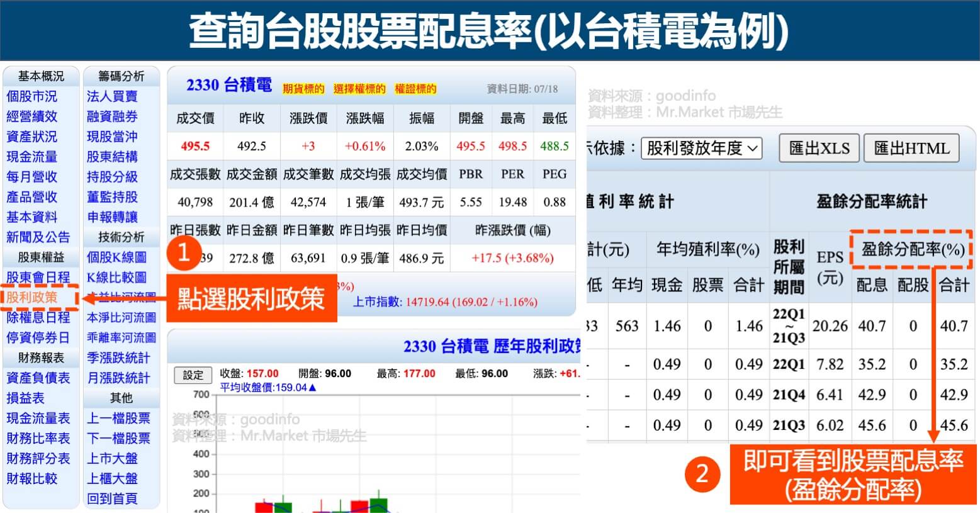Viewport: 980px width, 513px height.
Task: Click the 匯出XLS button
Action: (819, 149)
